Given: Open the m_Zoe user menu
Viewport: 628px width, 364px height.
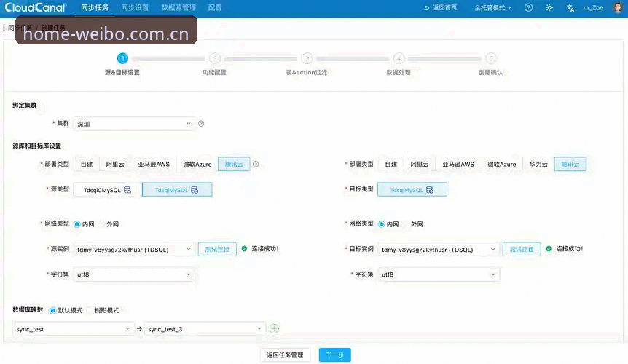Looking at the screenshot, I should click(x=593, y=7).
